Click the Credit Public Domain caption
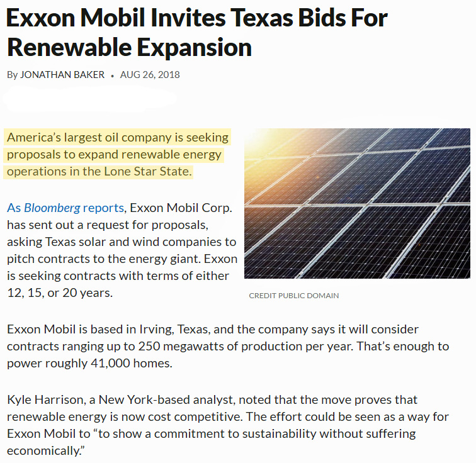Image resolution: width=476 pixels, height=463 pixels. coord(293,296)
